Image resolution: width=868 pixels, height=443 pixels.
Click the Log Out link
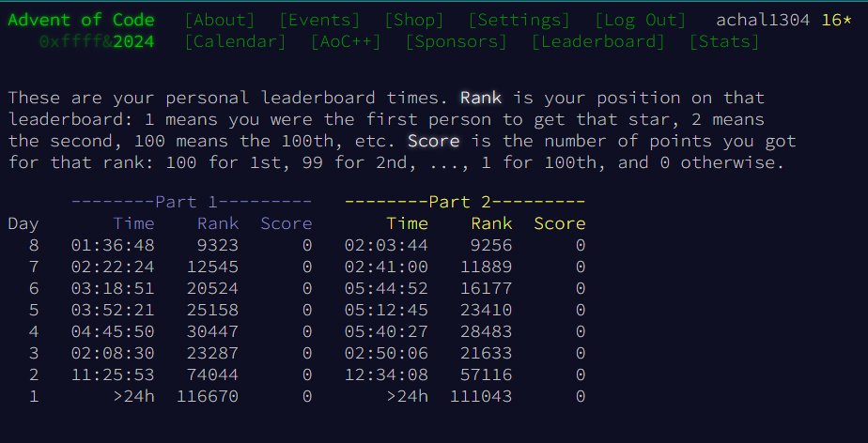point(641,21)
